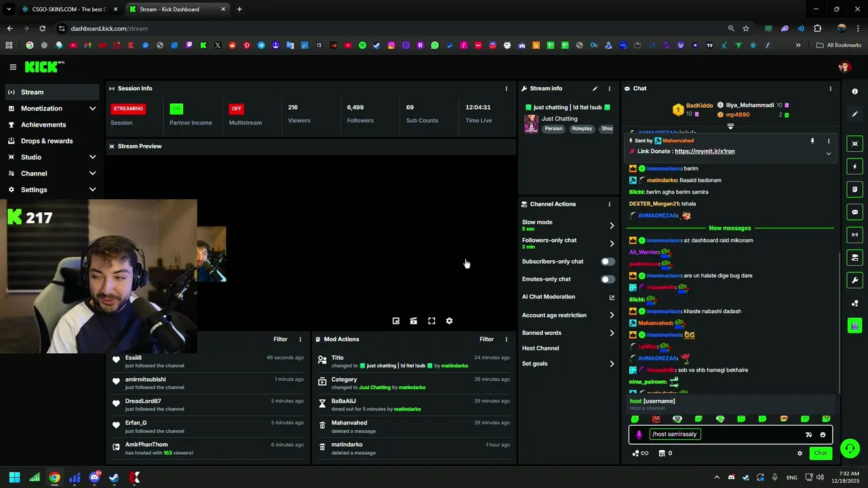
Task: Click the document note sidebar icon
Action: [854, 189]
